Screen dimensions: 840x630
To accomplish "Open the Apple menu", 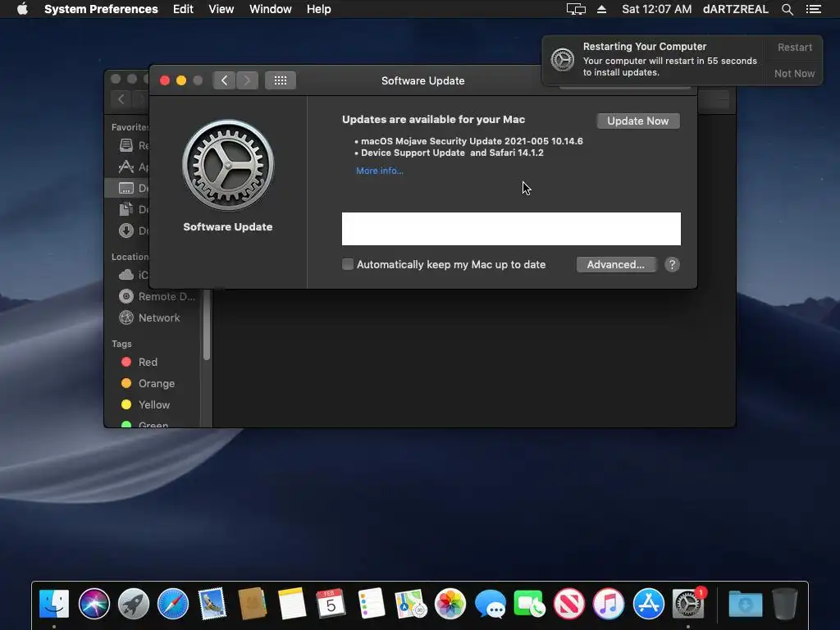I will click(22, 9).
